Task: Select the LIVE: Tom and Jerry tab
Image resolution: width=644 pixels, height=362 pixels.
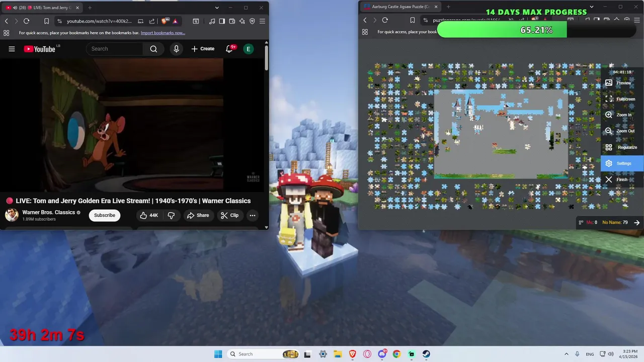Action: 42,8
